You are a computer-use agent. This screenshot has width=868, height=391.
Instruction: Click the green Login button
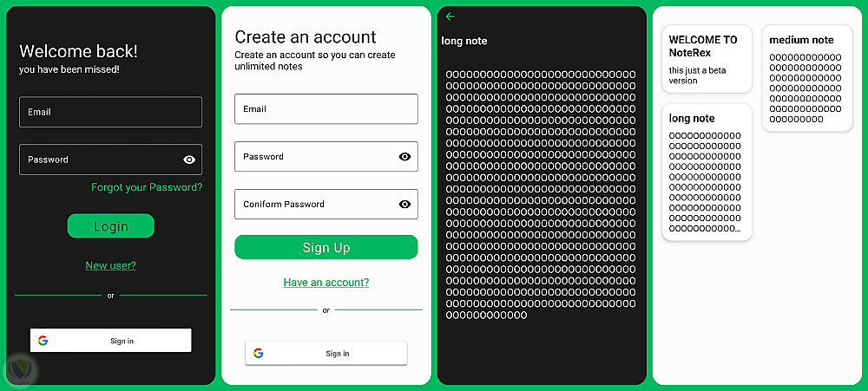(x=111, y=225)
